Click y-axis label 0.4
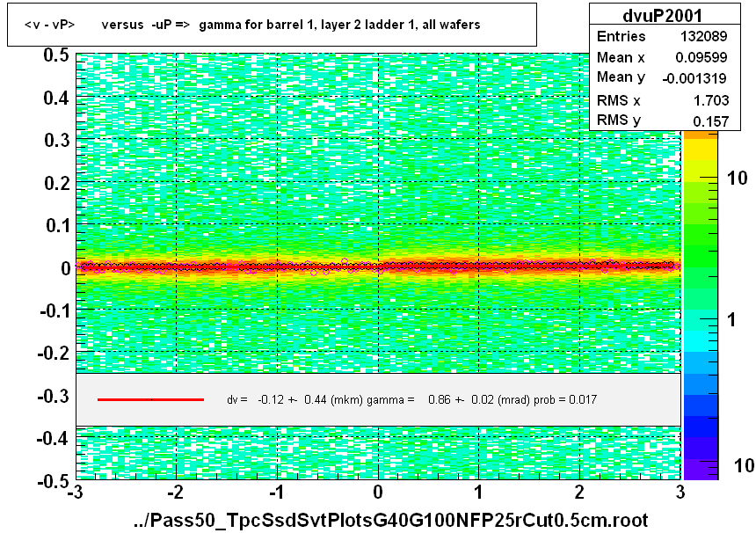This screenshot has height=533, width=756. click(56, 98)
